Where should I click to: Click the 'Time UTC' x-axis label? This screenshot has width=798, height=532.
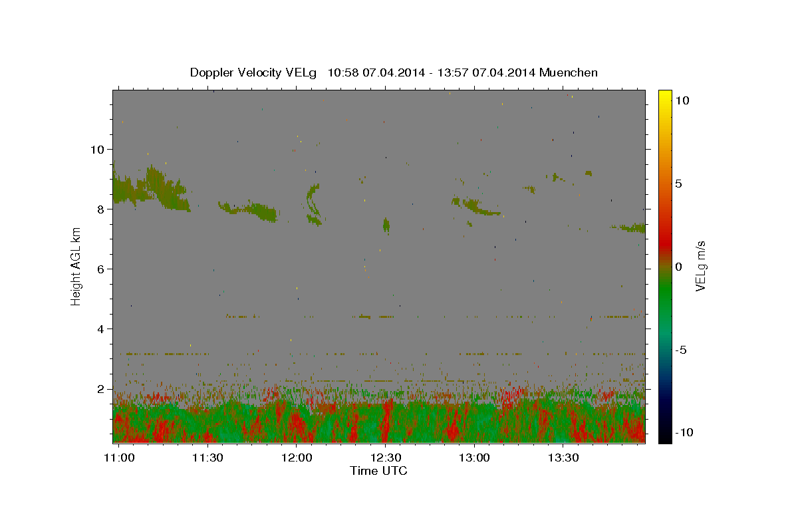pyautogui.click(x=379, y=471)
